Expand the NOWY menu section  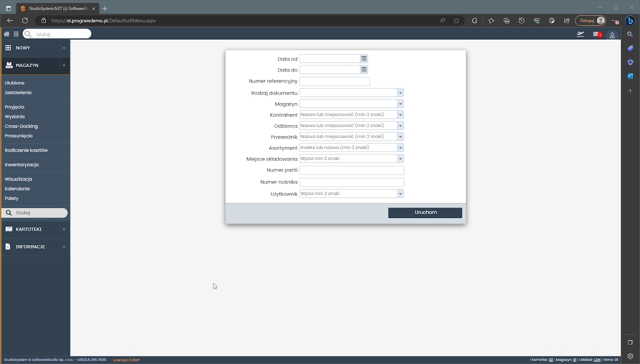(x=63, y=48)
